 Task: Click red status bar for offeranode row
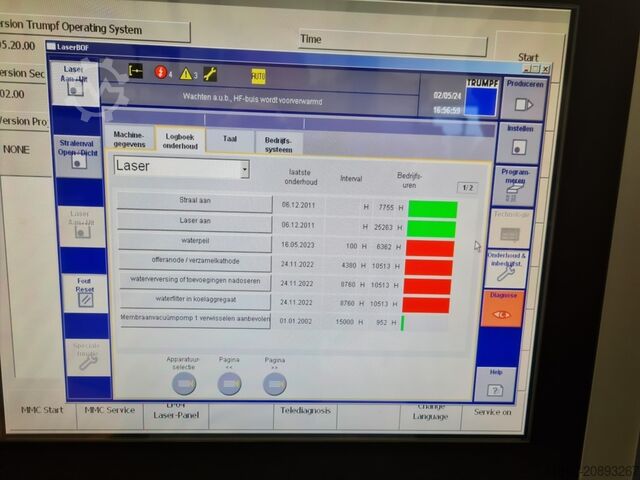(x=428, y=268)
